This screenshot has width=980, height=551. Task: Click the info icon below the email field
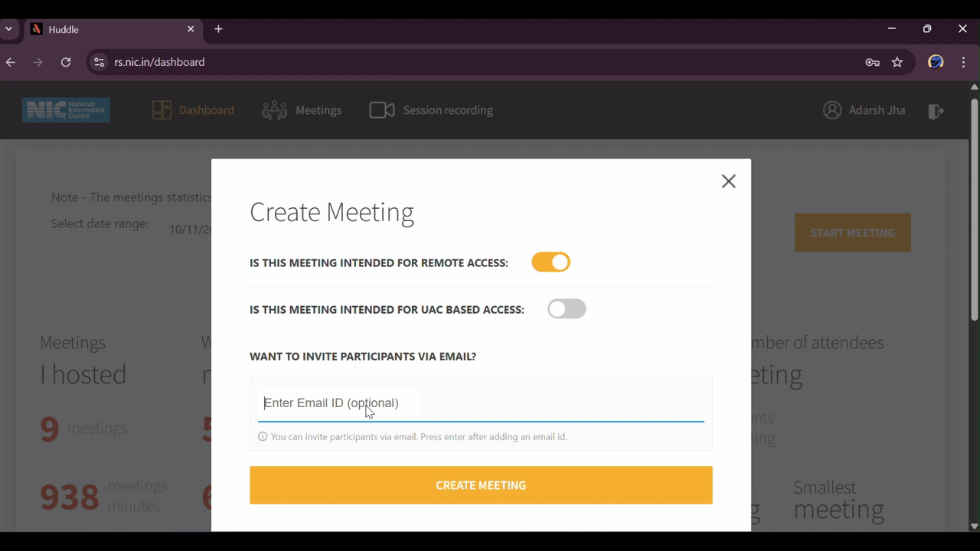click(x=263, y=436)
